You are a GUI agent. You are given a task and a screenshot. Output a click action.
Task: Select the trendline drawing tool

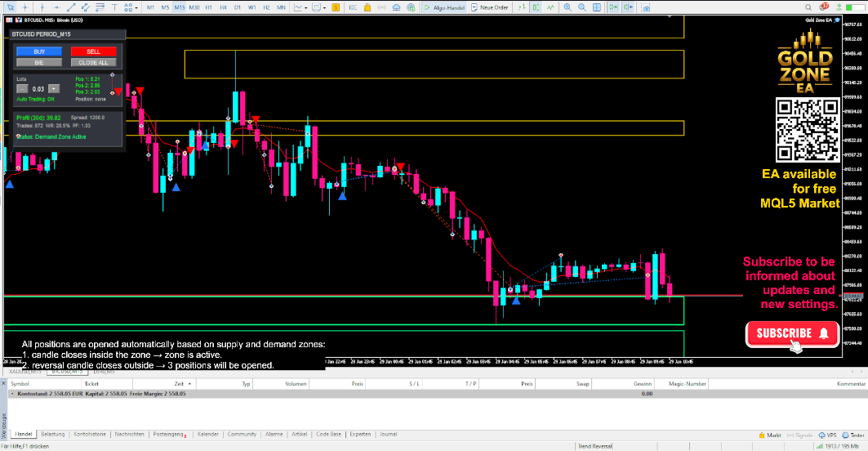click(71, 7)
